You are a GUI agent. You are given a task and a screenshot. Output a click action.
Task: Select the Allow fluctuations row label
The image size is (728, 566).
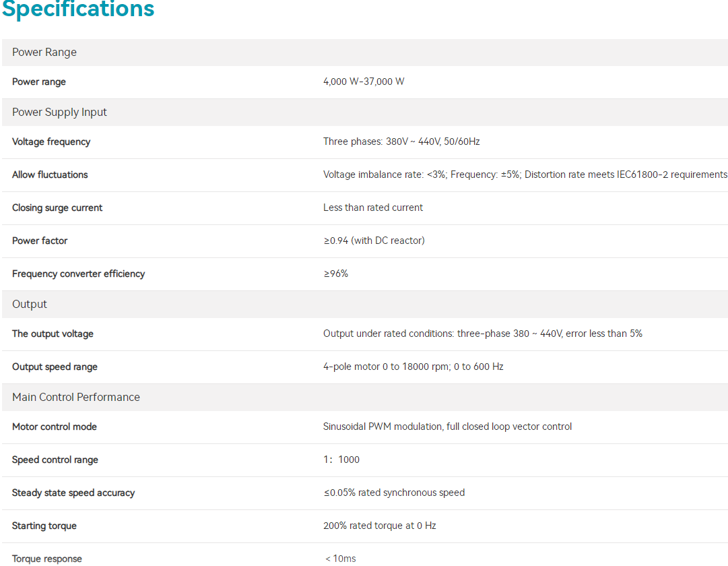pyautogui.click(x=50, y=175)
